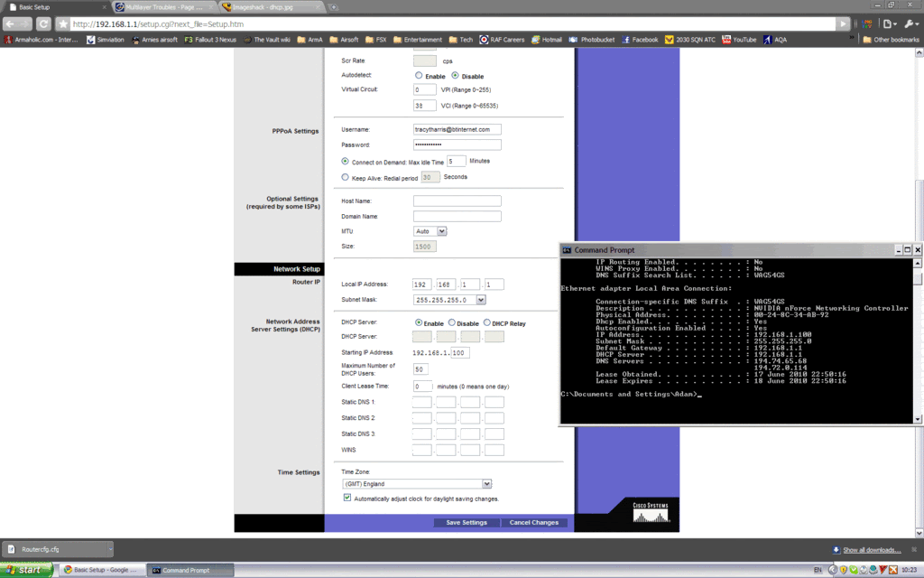The height and width of the screenshot is (578, 924).
Task: Click the Save Settings button
Action: (467, 522)
